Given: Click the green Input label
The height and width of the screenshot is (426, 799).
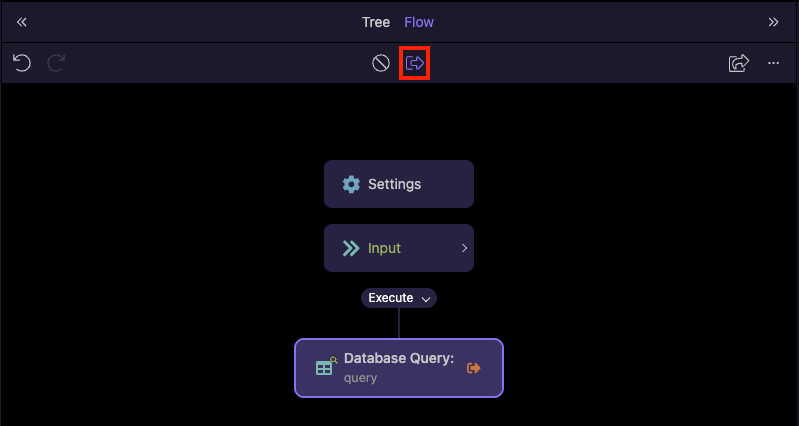Looking at the screenshot, I should click(x=384, y=248).
